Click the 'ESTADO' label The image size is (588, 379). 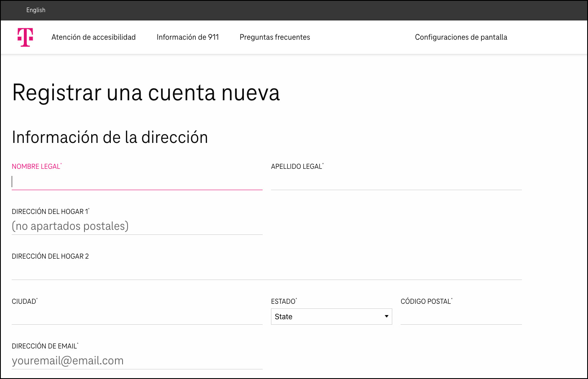click(x=284, y=301)
